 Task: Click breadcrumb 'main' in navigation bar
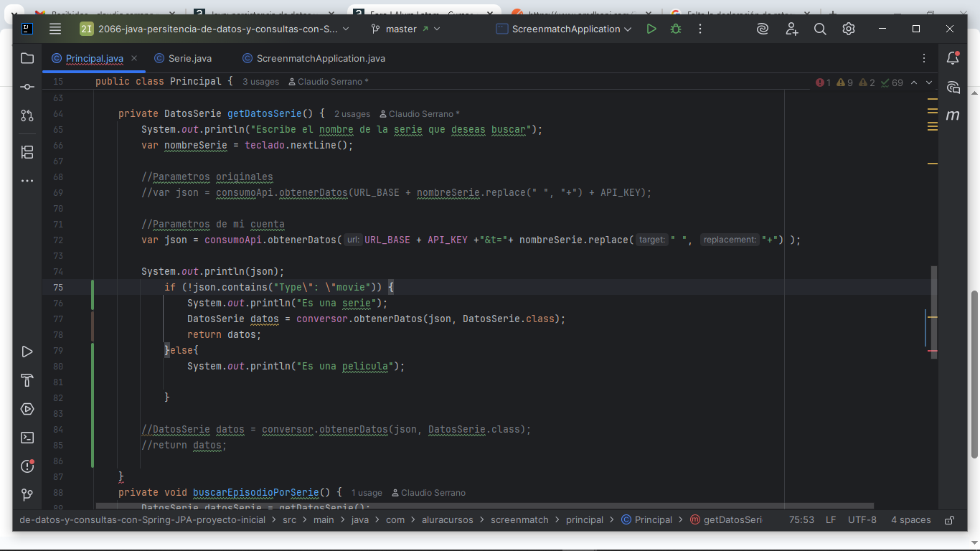click(x=324, y=520)
